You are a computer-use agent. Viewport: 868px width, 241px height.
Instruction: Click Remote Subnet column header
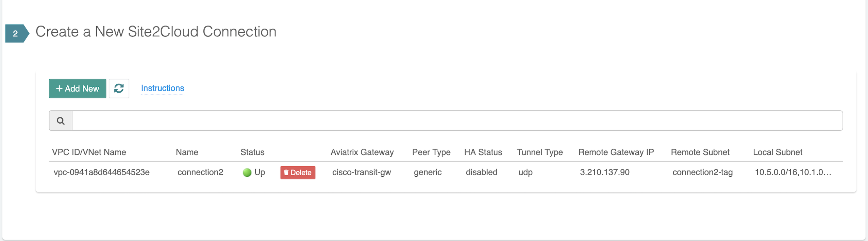pos(700,152)
